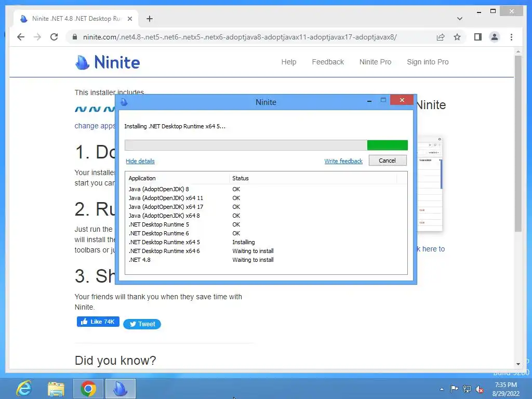
Task: Open Chrome three-dot menu
Action: (x=511, y=37)
